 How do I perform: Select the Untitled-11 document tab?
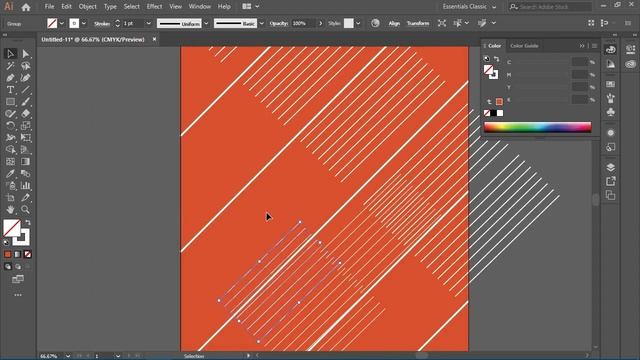click(93, 40)
